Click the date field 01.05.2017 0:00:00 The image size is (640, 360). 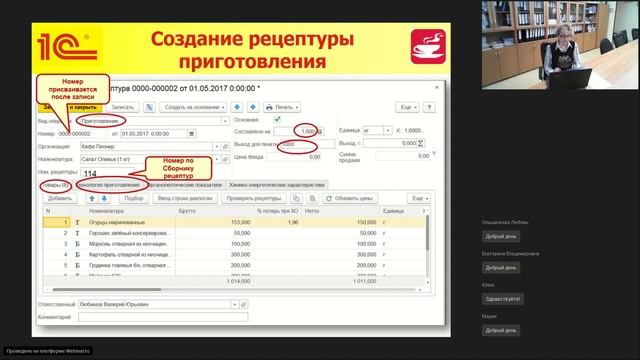[154, 133]
